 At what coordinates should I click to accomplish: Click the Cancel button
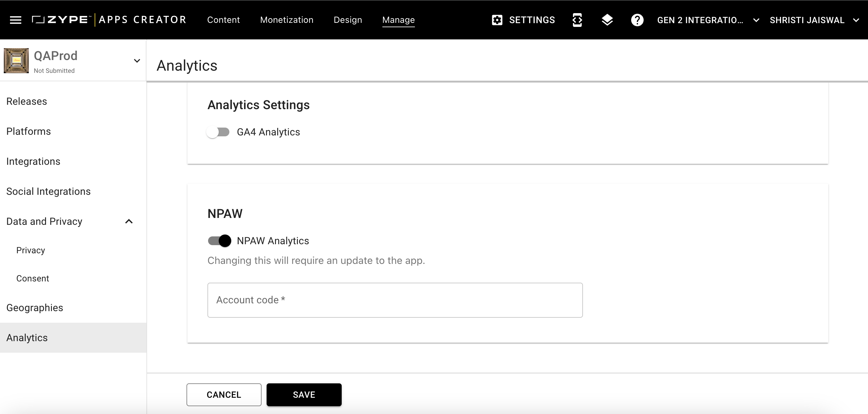pos(224,395)
